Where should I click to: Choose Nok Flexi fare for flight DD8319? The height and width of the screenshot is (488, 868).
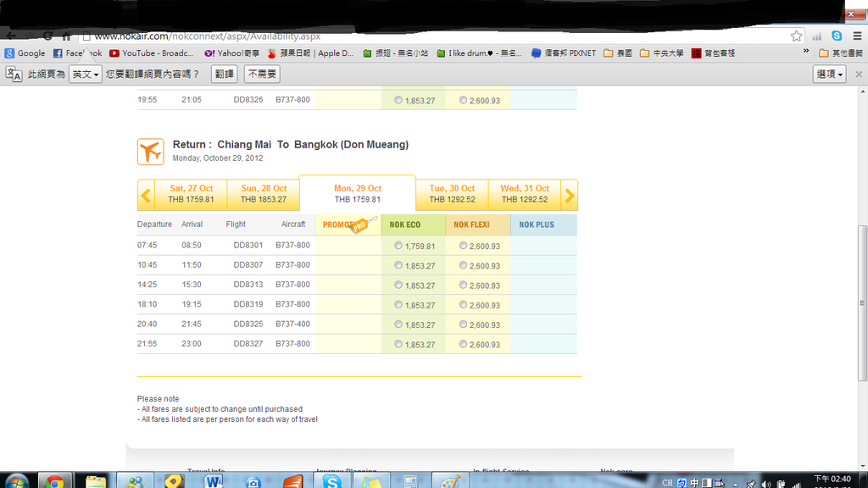click(x=463, y=305)
